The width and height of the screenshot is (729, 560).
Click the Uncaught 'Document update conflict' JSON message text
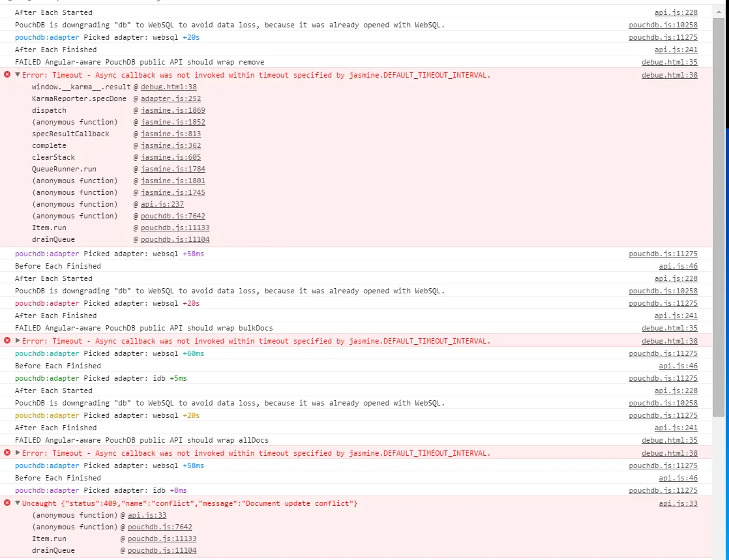pyautogui.click(x=190, y=503)
